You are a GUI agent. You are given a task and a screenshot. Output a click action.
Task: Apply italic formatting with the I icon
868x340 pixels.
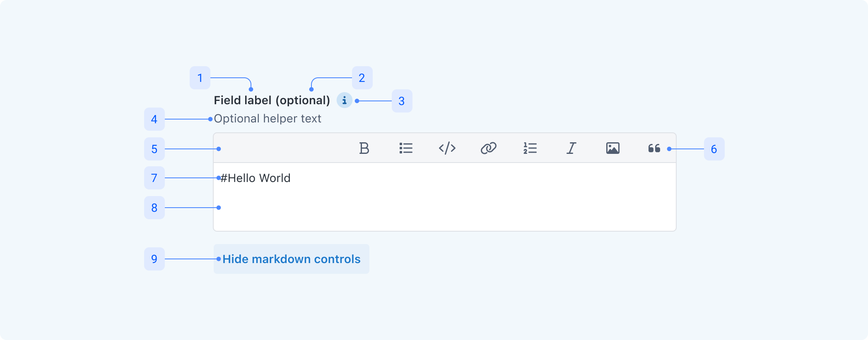pyautogui.click(x=571, y=148)
